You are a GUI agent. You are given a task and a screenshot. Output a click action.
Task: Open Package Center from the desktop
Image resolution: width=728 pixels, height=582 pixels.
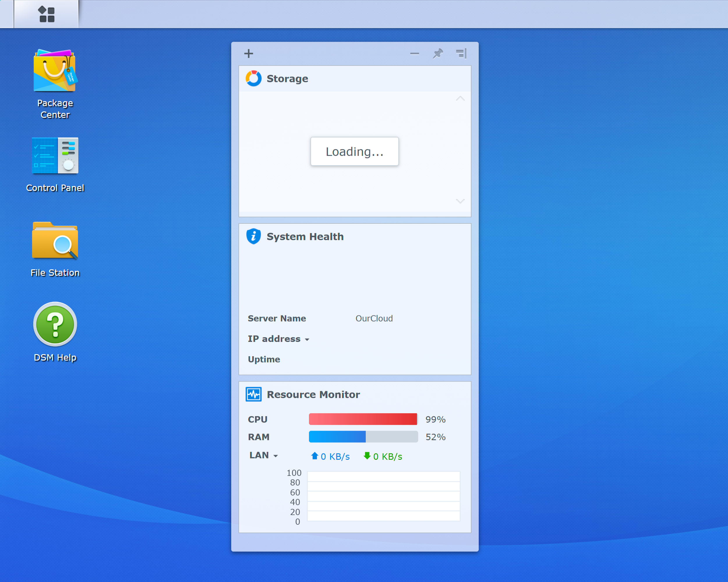click(55, 71)
